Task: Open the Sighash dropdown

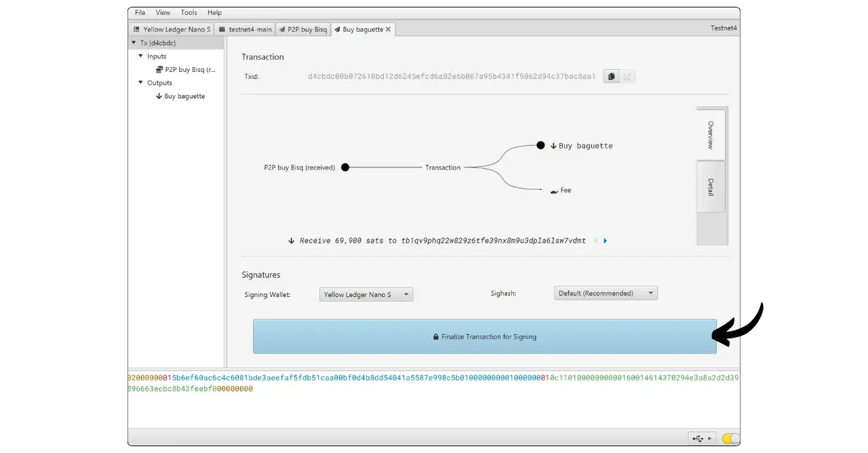Action: click(x=606, y=293)
